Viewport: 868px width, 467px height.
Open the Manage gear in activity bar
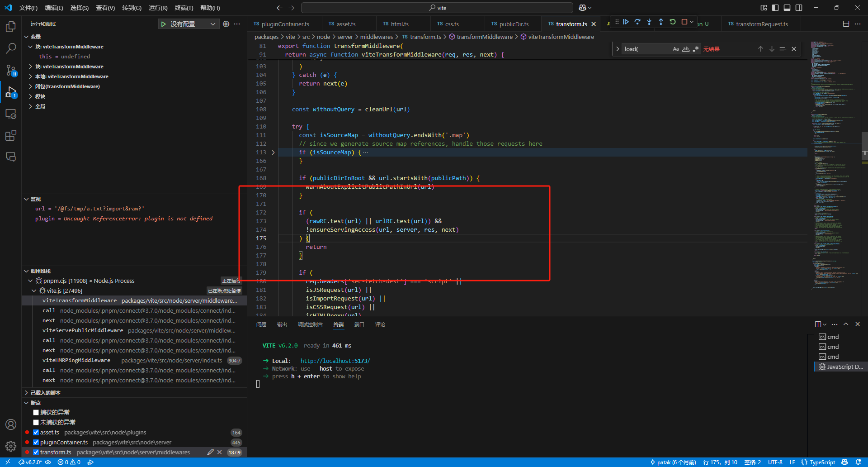[x=11, y=446]
